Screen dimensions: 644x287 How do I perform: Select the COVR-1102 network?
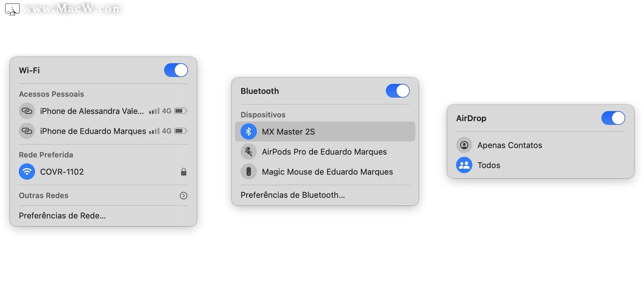(x=103, y=172)
